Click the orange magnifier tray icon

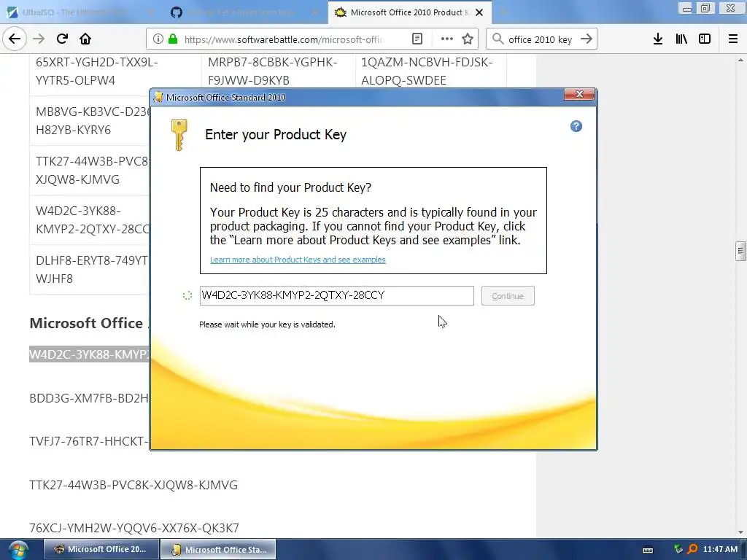click(692, 549)
